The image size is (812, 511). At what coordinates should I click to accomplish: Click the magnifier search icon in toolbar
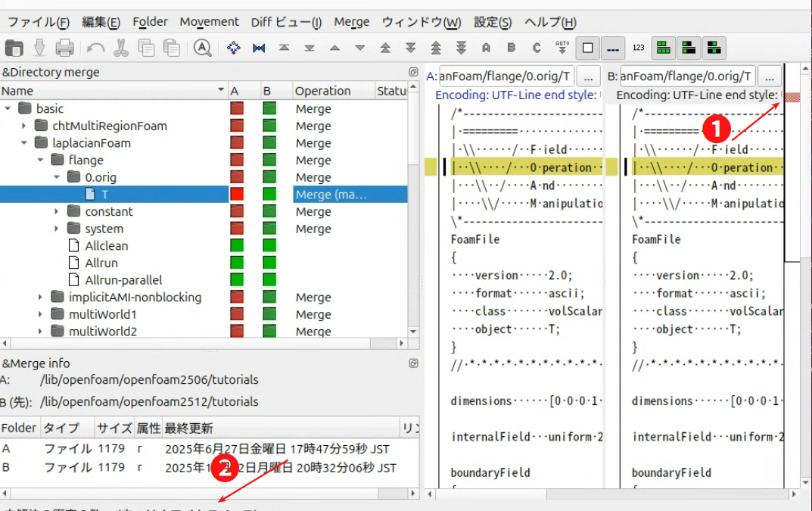202,48
